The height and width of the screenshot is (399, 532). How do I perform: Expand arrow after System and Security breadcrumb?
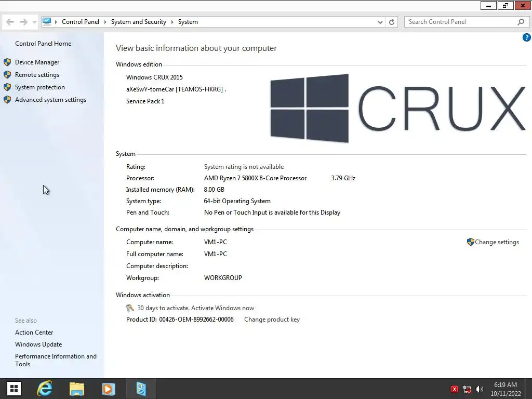172,22
